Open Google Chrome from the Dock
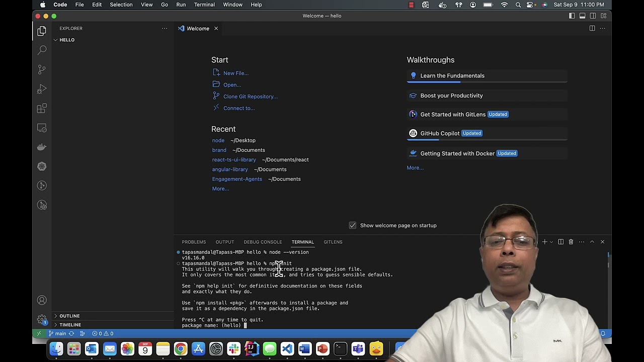The width and height of the screenshot is (644, 362). pyautogui.click(x=180, y=348)
